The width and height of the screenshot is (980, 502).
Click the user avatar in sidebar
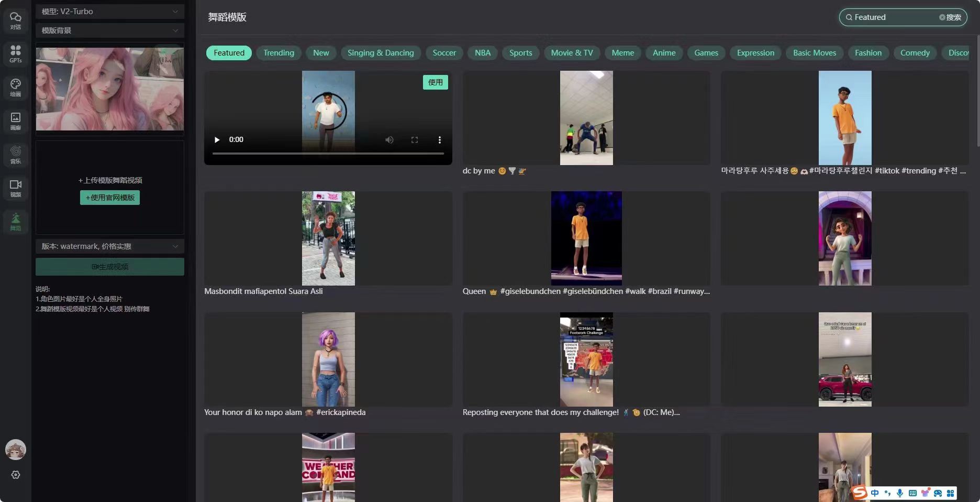16,450
